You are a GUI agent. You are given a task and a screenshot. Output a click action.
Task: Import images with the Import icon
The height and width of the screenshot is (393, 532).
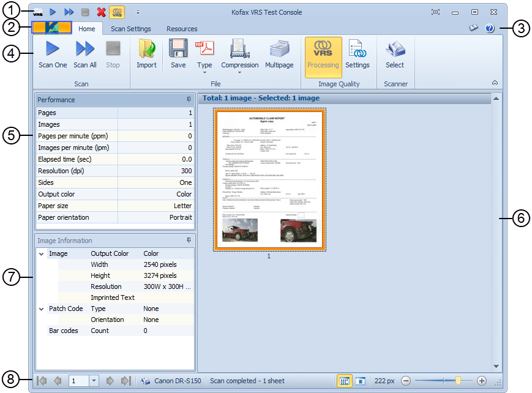(x=146, y=54)
